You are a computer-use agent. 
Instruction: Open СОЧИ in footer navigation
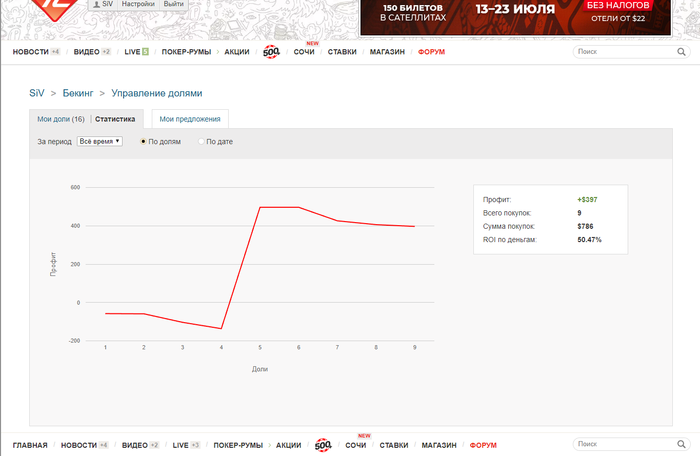[x=356, y=445]
